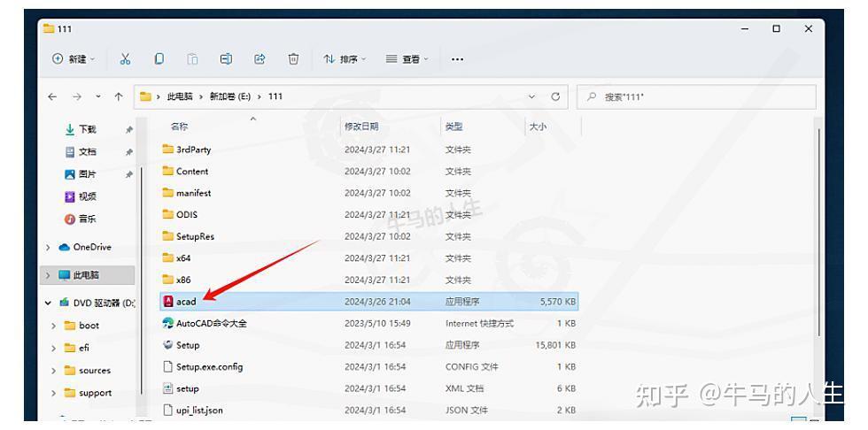This screenshot has height=430, width=868.
Task: Click the 2023/5/10 15:49 date cell
Action: 377,323
